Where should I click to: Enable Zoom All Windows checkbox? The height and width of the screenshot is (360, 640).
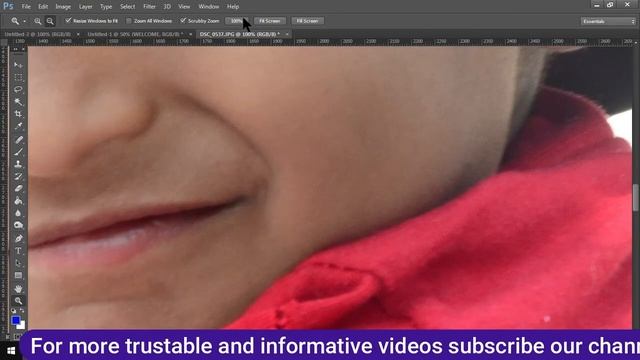coord(129,20)
